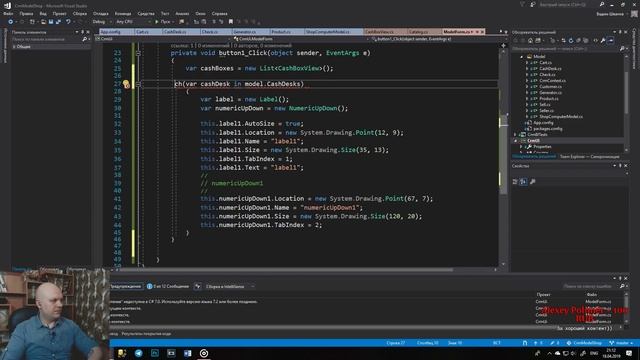
Task: Click the feedback icon near Quick Launch
Action: coord(533,4)
